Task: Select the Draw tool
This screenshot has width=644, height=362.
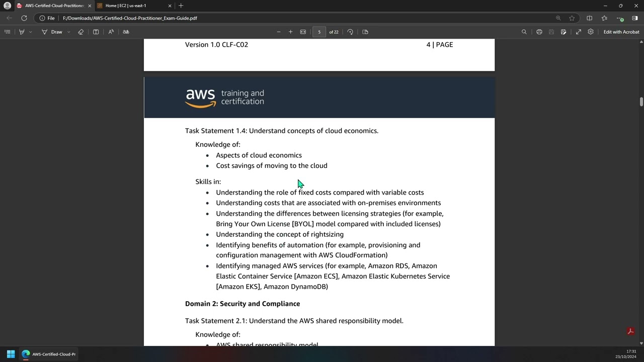Action: tap(52, 32)
